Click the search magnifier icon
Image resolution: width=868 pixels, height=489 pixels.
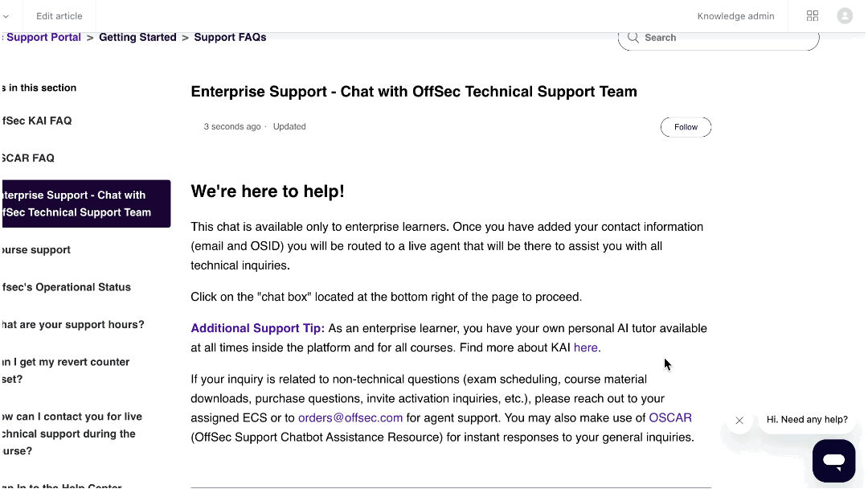pyautogui.click(x=633, y=38)
